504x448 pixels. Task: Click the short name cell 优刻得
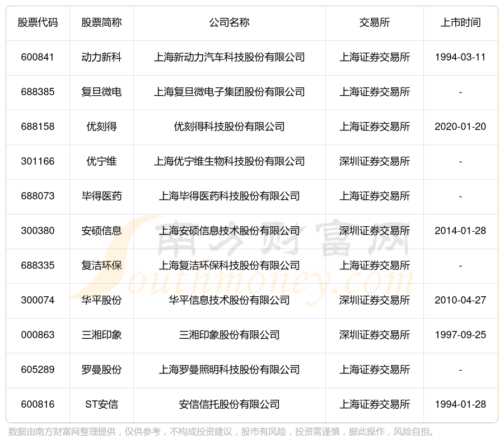click(101, 127)
